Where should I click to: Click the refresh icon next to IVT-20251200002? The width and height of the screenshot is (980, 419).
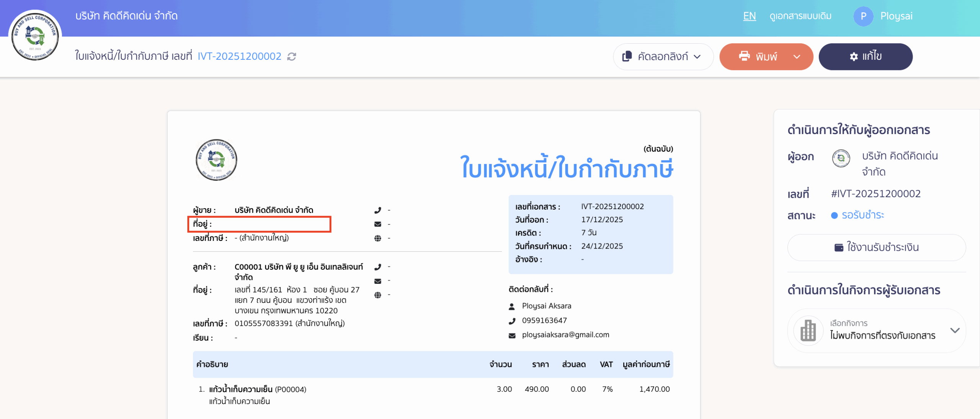coord(291,56)
